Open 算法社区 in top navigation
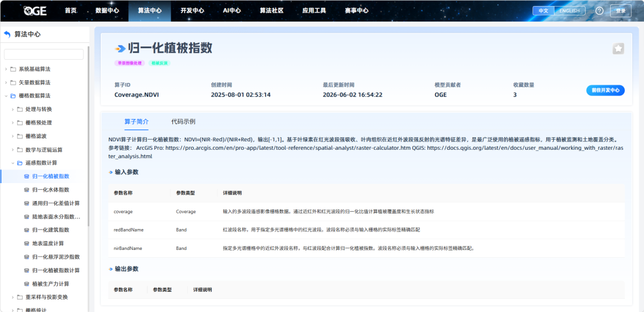Image resolution: width=644 pixels, height=312 pixels. point(271,11)
